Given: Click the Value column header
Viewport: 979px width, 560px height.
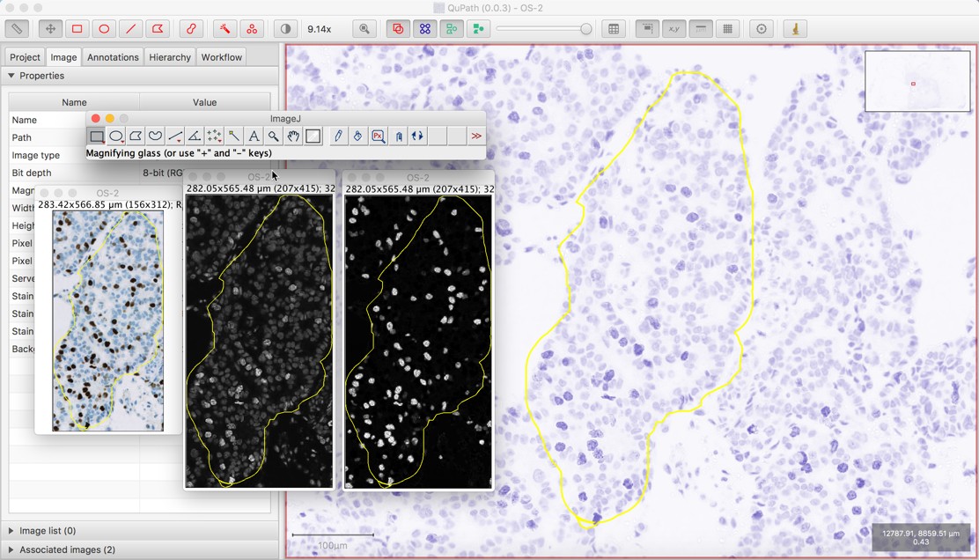Looking at the screenshot, I should click(205, 102).
